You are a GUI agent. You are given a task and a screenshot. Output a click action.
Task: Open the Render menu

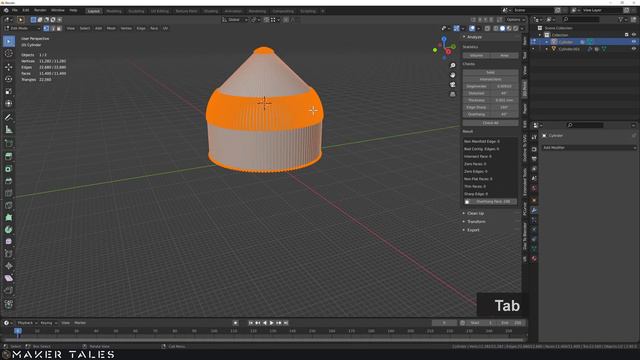click(40, 10)
